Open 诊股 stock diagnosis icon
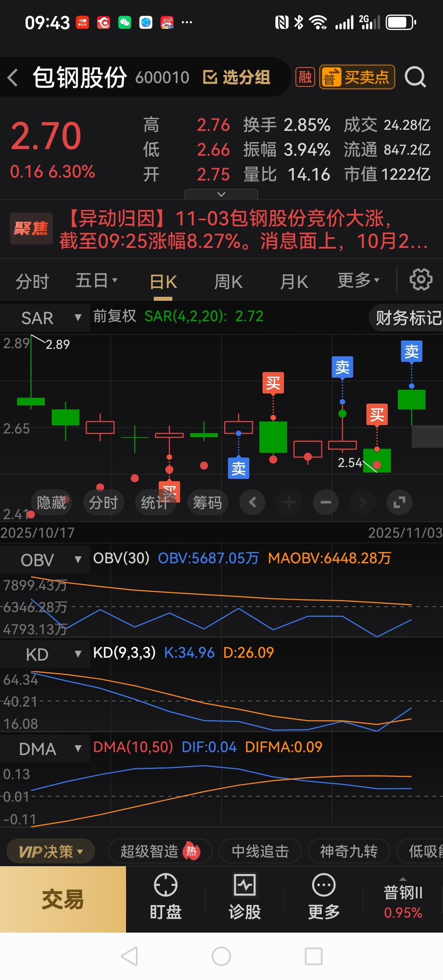The width and height of the screenshot is (443, 980). pos(244,896)
